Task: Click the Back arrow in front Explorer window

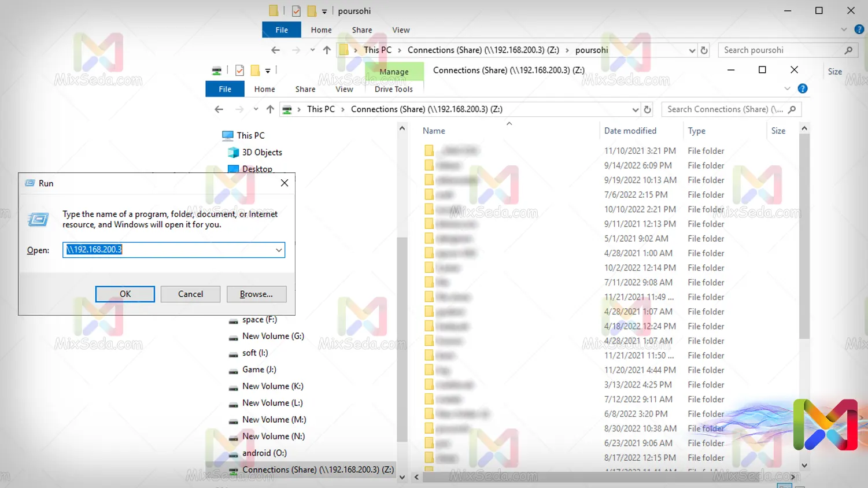Action: point(219,109)
